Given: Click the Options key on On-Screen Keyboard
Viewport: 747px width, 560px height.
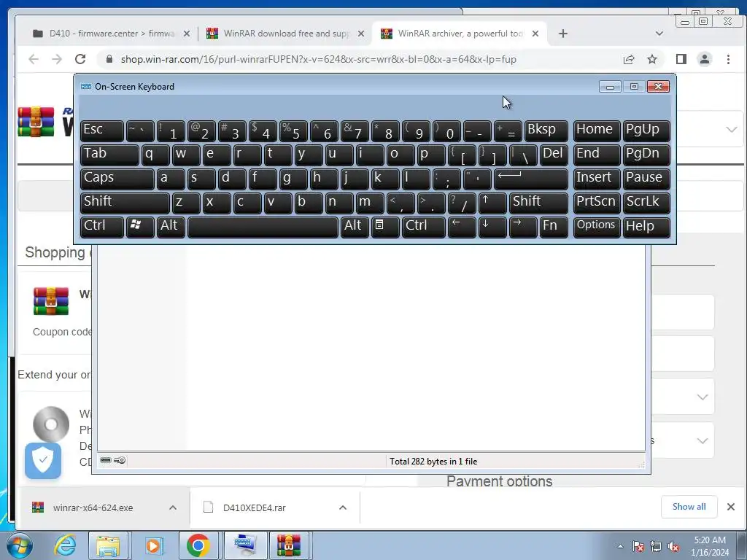Looking at the screenshot, I should [597, 227].
